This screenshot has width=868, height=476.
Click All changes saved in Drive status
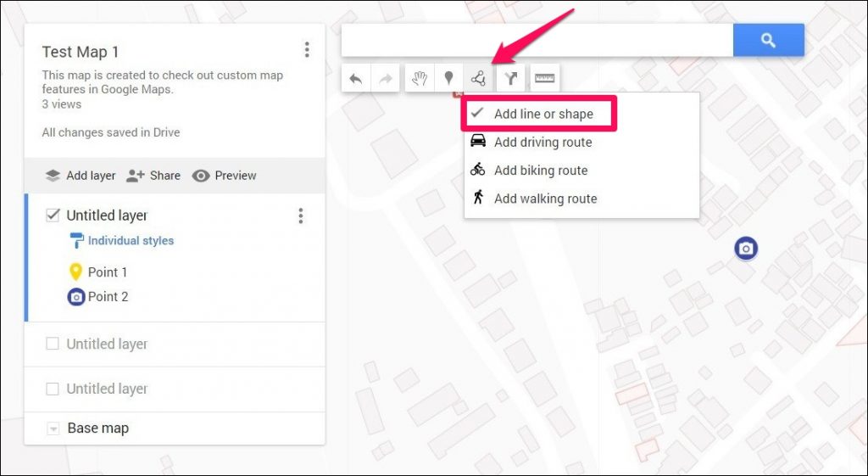[111, 132]
